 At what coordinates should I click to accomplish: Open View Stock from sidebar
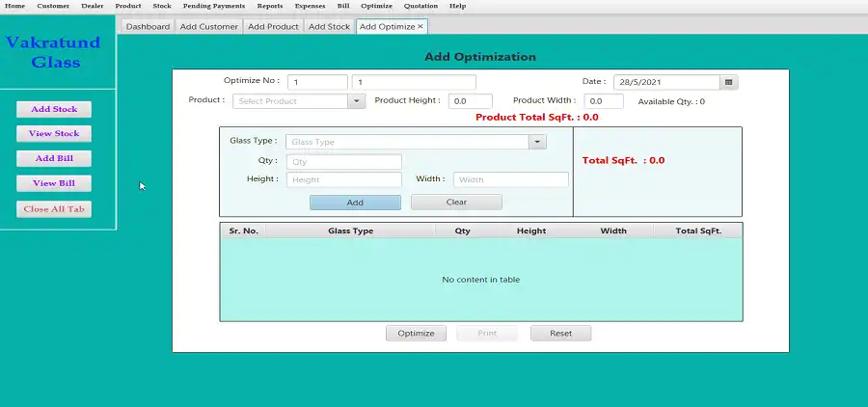pyautogui.click(x=54, y=134)
